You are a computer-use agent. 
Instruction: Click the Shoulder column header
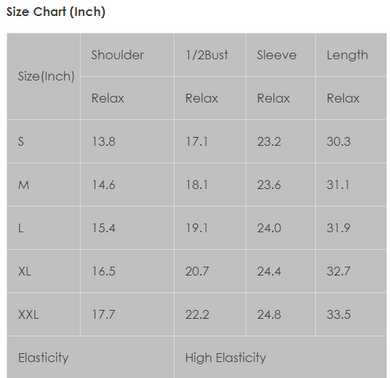coord(118,55)
